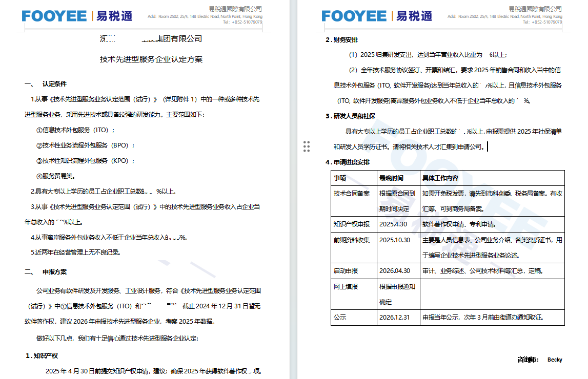Click the cell 申报当年公示，次年3月前由街道办通知取证
Image resolution: width=588 pixels, height=379 pixels.
[x=483, y=317]
